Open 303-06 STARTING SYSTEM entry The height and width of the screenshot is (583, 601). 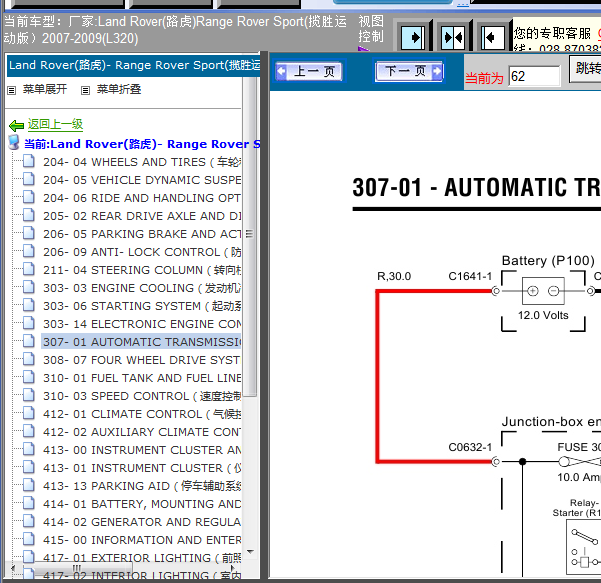142,306
